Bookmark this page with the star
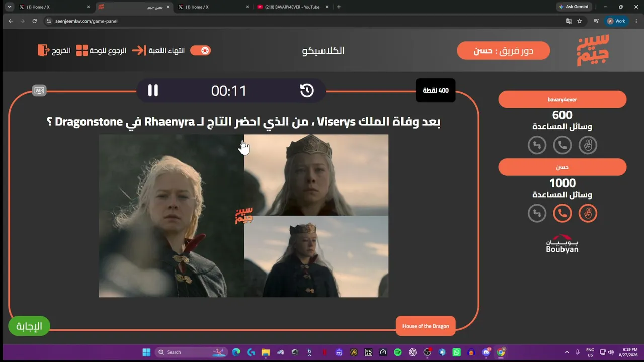Viewport: 644px width, 362px height. (580, 21)
